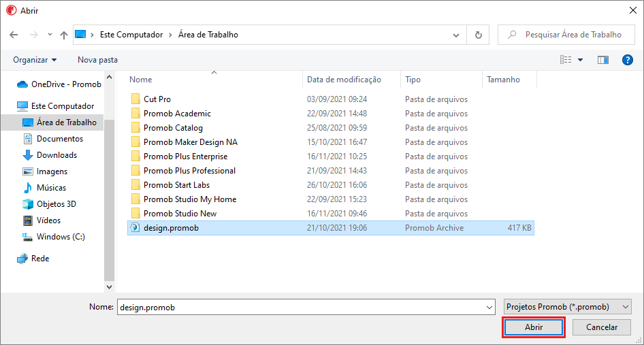Open Vídeos in sidebar
The height and width of the screenshot is (345, 644).
coord(42,220)
